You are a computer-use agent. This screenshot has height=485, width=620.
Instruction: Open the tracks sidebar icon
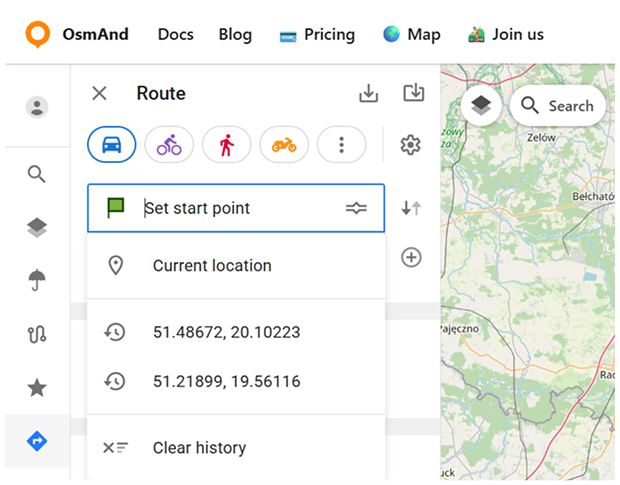click(37, 335)
